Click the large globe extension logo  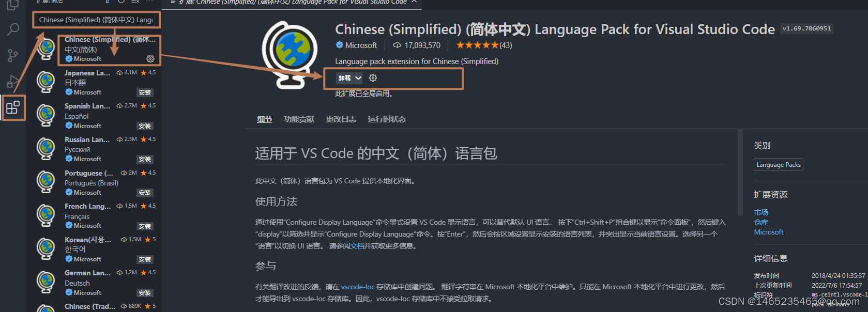(x=290, y=54)
